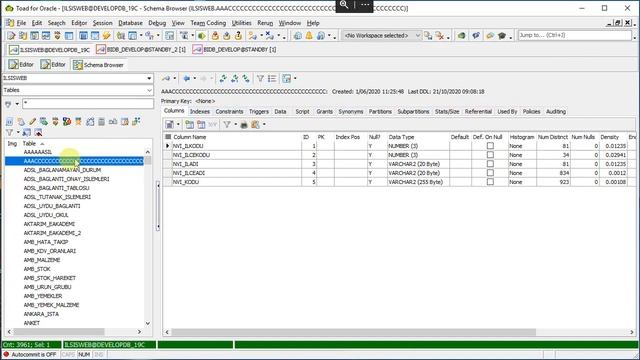The height and width of the screenshot is (360, 640).
Task: Select the AMB_STOK_HAREKET table
Action: (49, 278)
